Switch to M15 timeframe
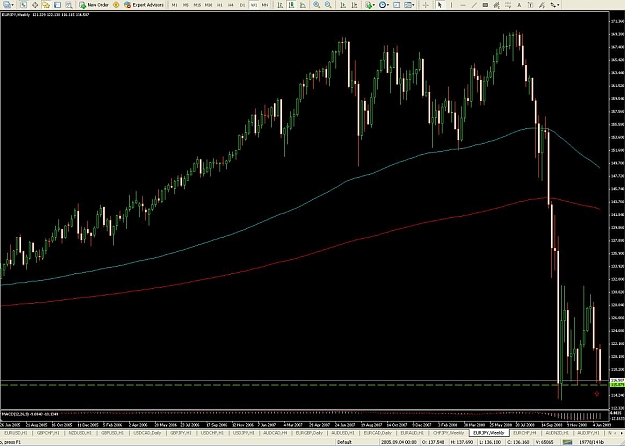 [197, 5]
